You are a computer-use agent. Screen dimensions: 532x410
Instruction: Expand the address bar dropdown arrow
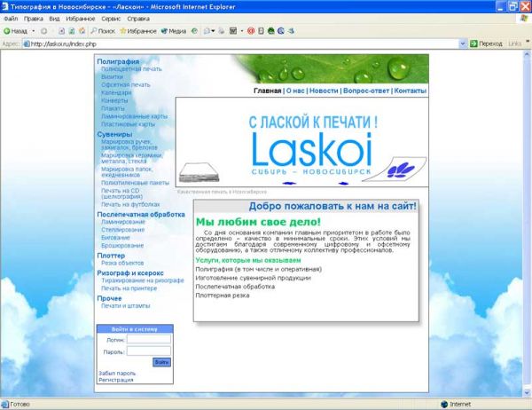(463, 43)
